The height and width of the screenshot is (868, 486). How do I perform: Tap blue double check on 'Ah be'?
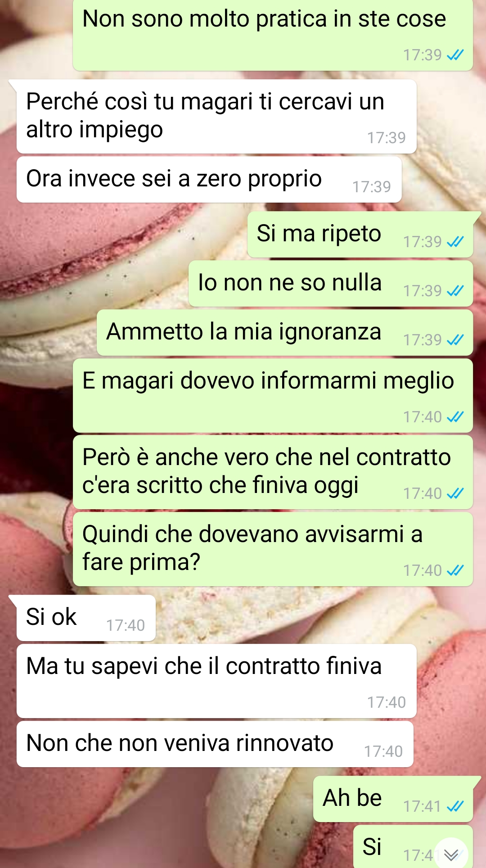pyautogui.click(x=455, y=806)
